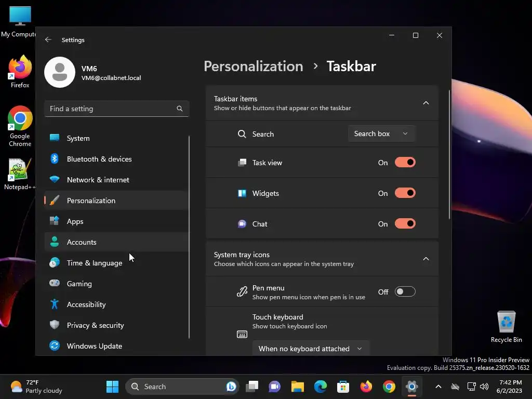This screenshot has width=532, height=399.
Task: Click the volume speaker tray icon
Action: tap(484, 387)
